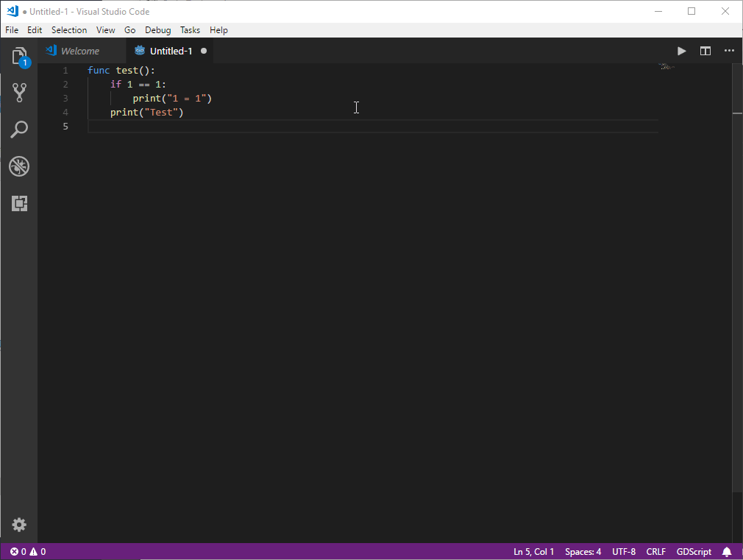Open the Source Control view
The height and width of the screenshot is (560, 743).
pos(19,93)
